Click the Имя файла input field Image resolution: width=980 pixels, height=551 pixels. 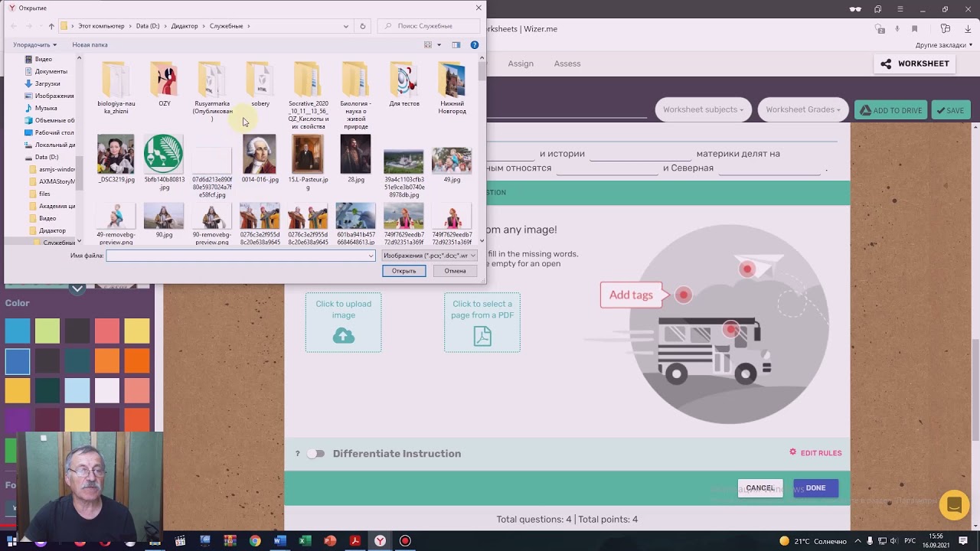(240, 256)
